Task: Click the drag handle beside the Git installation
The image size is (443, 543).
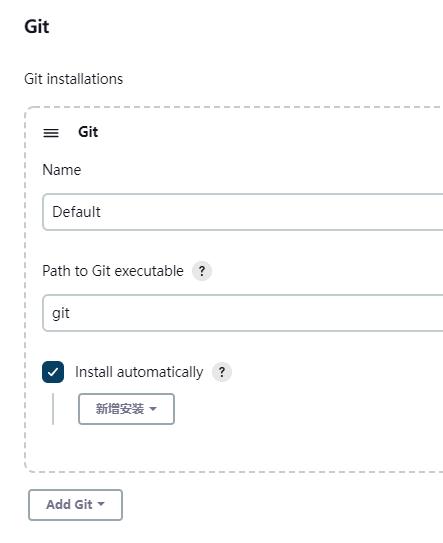Action: pos(51,133)
